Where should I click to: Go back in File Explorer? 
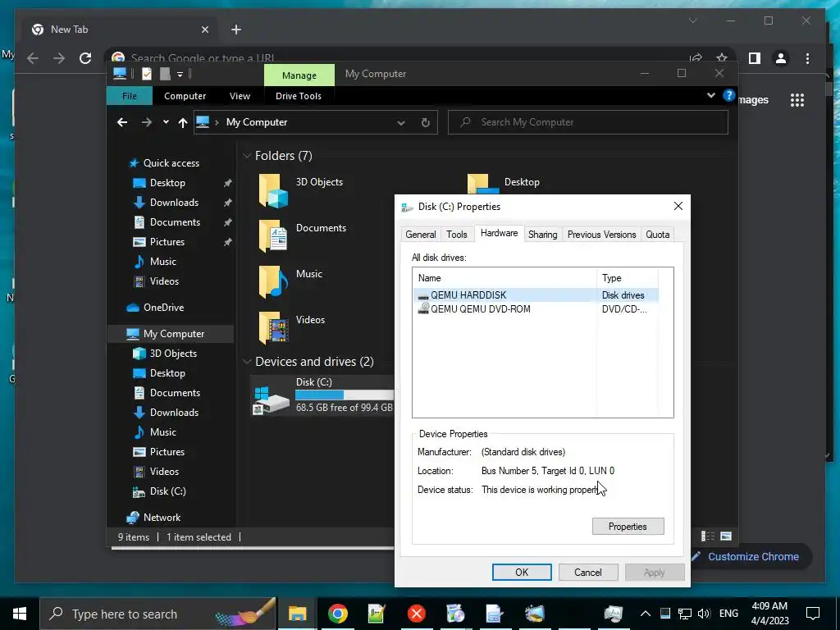122,123
